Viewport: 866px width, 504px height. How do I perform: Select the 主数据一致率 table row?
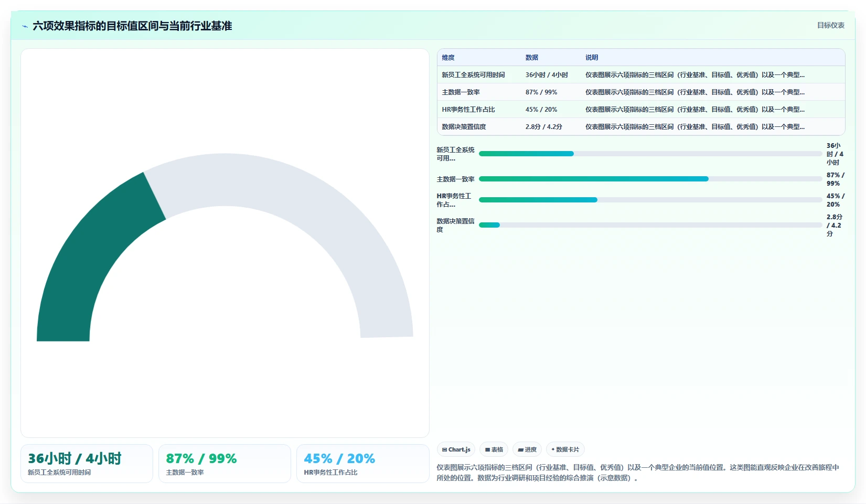coord(641,92)
